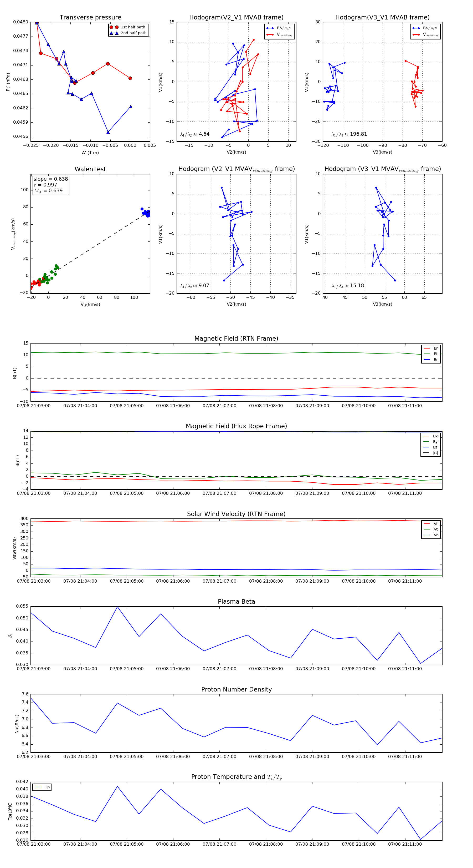
Task: Select the 'r = 0.997' annotation
Action: pos(45,185)
